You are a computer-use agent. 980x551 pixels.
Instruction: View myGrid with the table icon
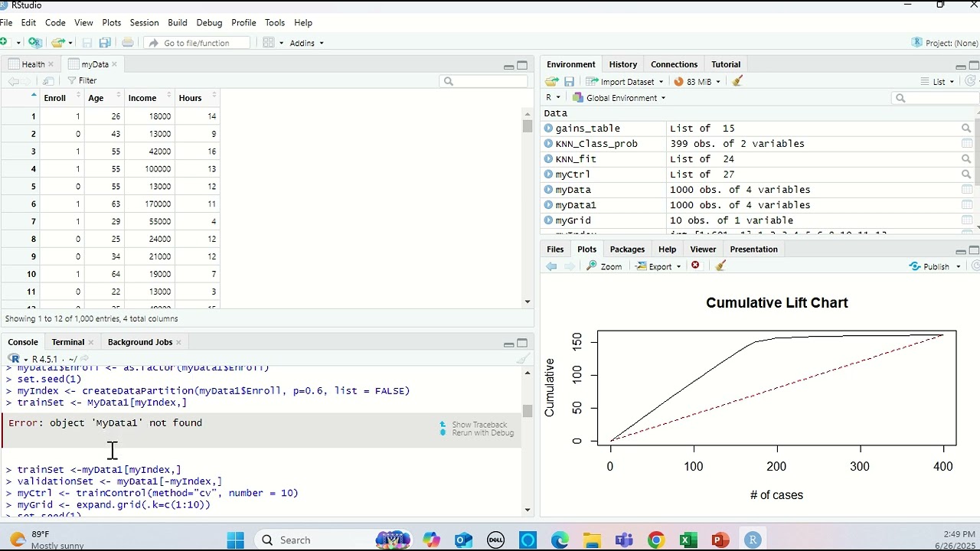(x=966, y=220)
